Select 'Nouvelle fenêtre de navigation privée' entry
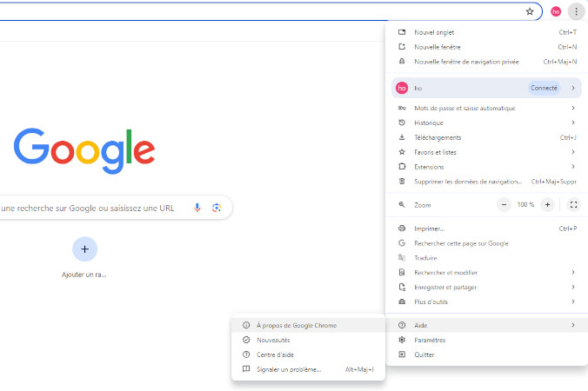 click(486, 62)
